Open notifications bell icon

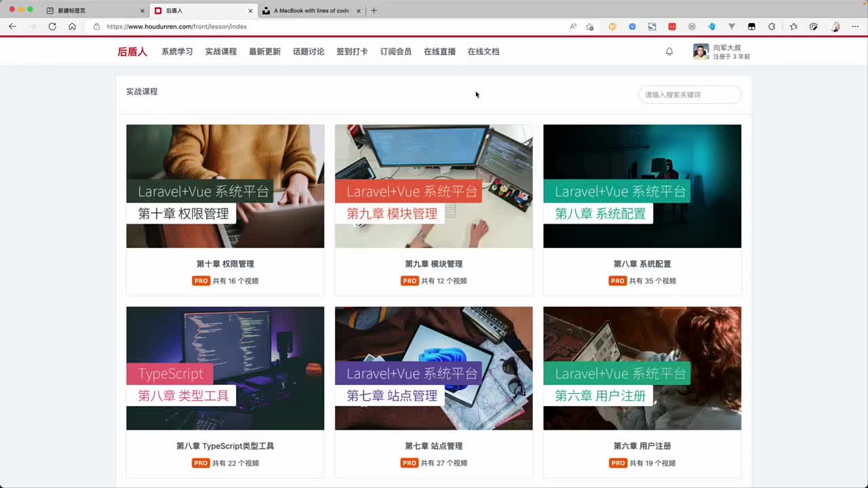669,52
